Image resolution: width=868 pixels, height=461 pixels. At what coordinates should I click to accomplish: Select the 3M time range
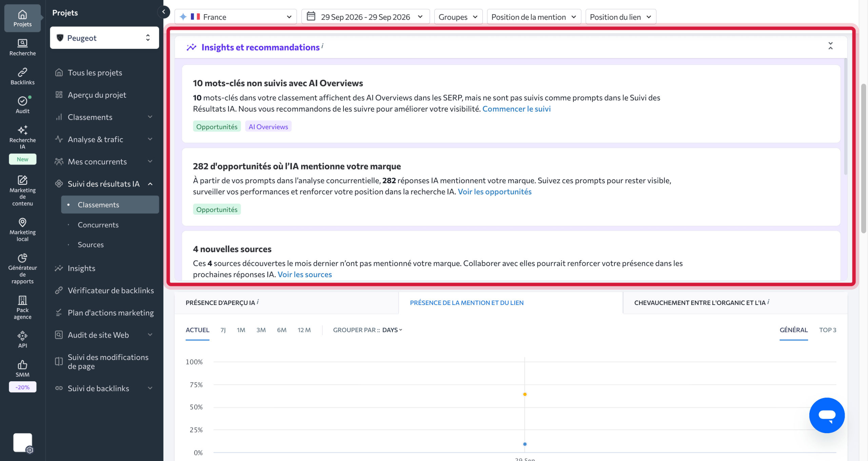pyautogui.click(x=261, y=330)
